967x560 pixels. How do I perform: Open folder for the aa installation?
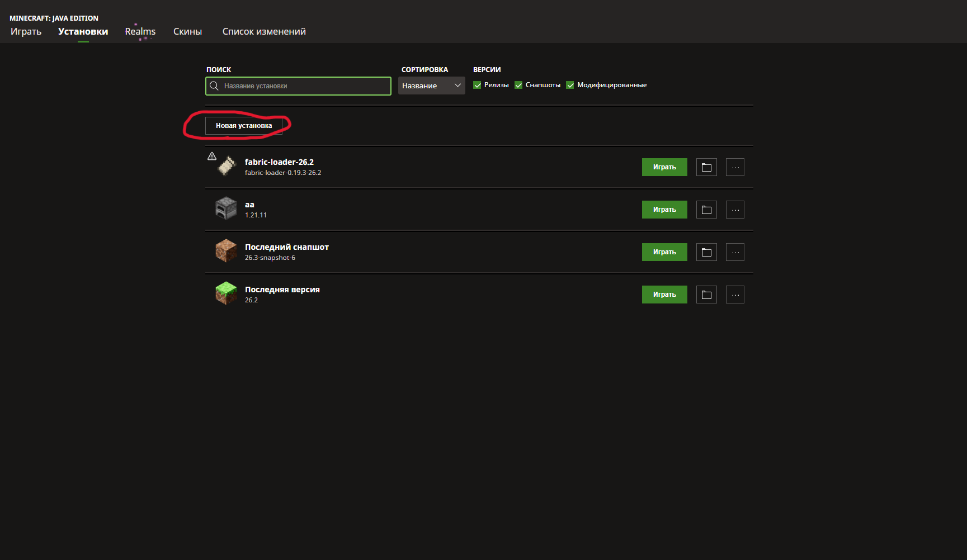tap(706, 210)
